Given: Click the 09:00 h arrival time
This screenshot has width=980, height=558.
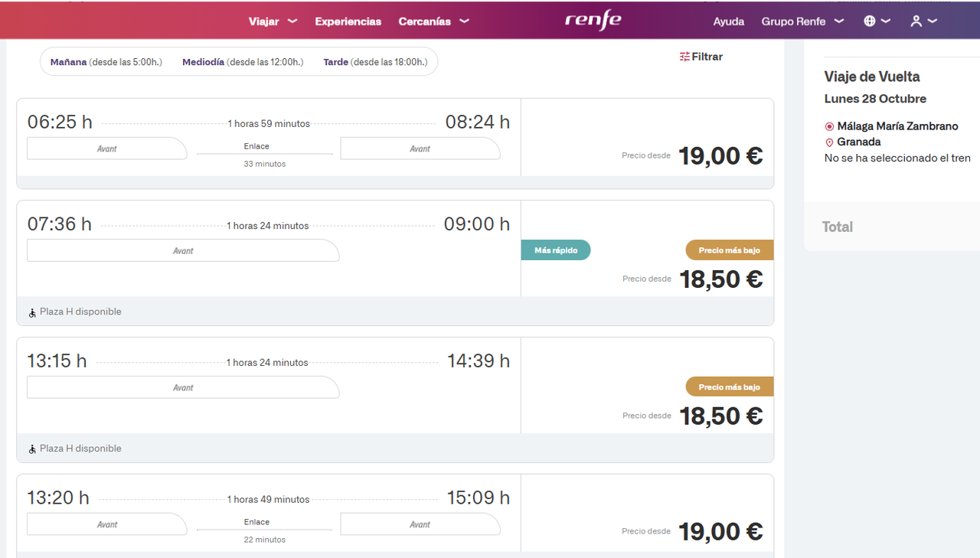Looking at the screenshot, I should (x=477, y=224).
